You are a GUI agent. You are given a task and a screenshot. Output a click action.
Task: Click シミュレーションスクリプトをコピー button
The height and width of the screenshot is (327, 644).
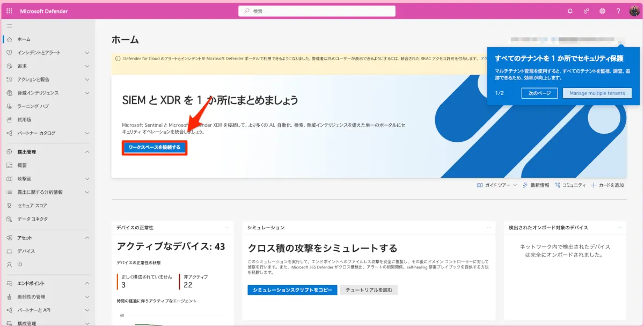click(292, 290)
